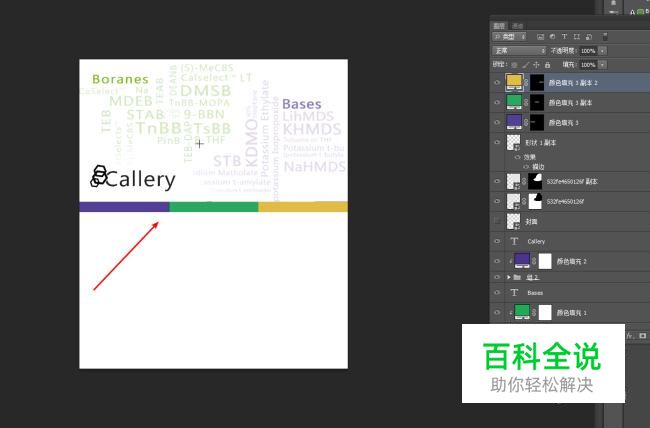Hide the 颜色填充 3 副本 2 layer
The height and width of the screenshot is (428, 650).
tap(497, 83)
